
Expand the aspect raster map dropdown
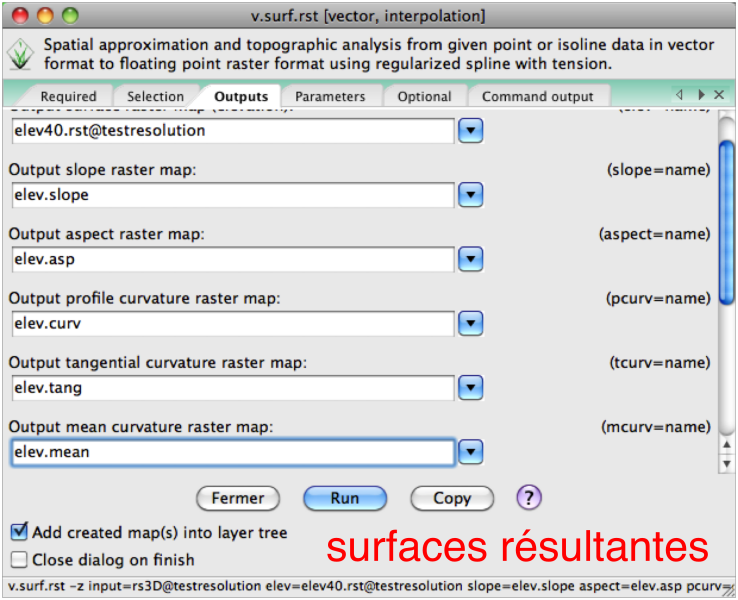pos(470,259)
